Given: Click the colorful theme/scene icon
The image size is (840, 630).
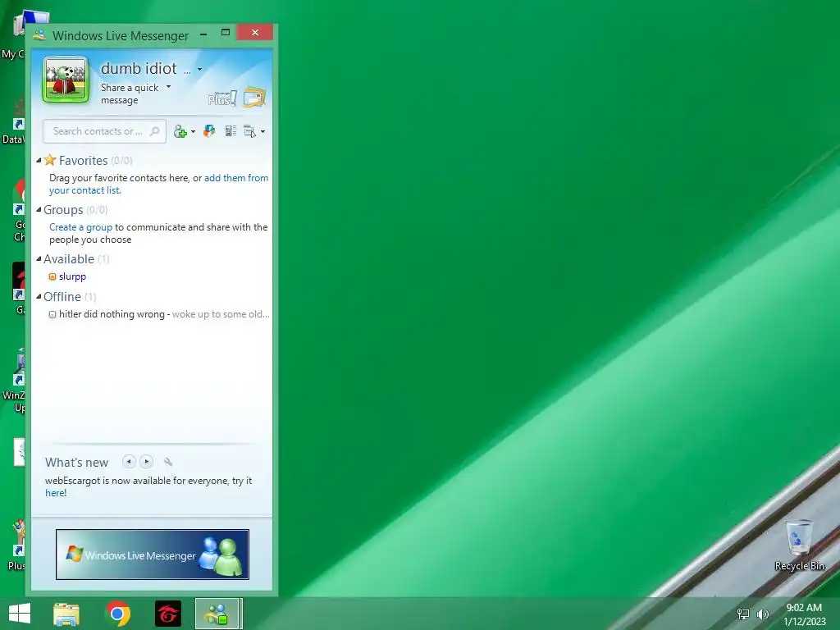Looking at the screenshot, I should point(209,131).
